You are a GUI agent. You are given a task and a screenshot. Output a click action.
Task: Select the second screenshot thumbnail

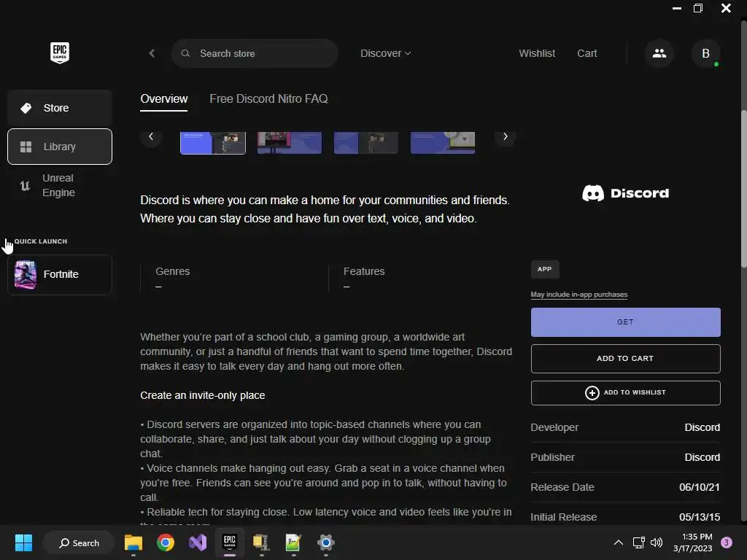point(290,143)
